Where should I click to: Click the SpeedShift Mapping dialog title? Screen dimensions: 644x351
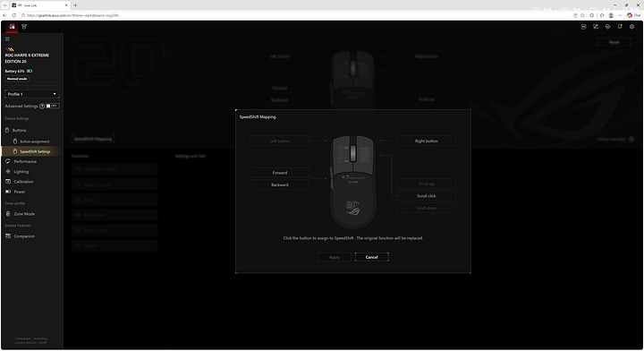tap(258, 117)
